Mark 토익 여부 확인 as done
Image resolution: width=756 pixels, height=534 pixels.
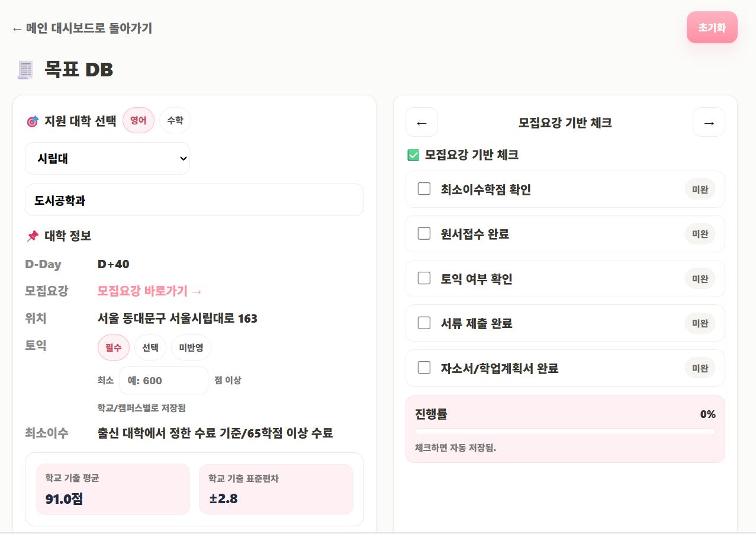pos(424,278)
